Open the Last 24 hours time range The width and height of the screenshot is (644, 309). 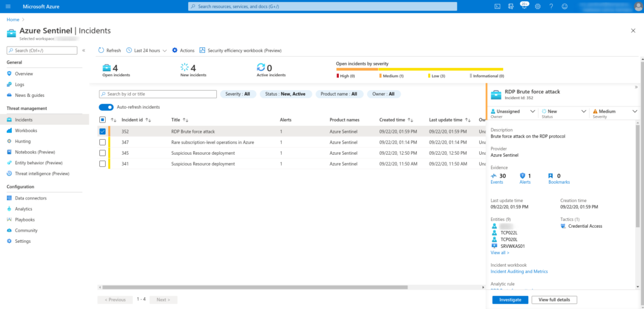[x=146, y=50]
